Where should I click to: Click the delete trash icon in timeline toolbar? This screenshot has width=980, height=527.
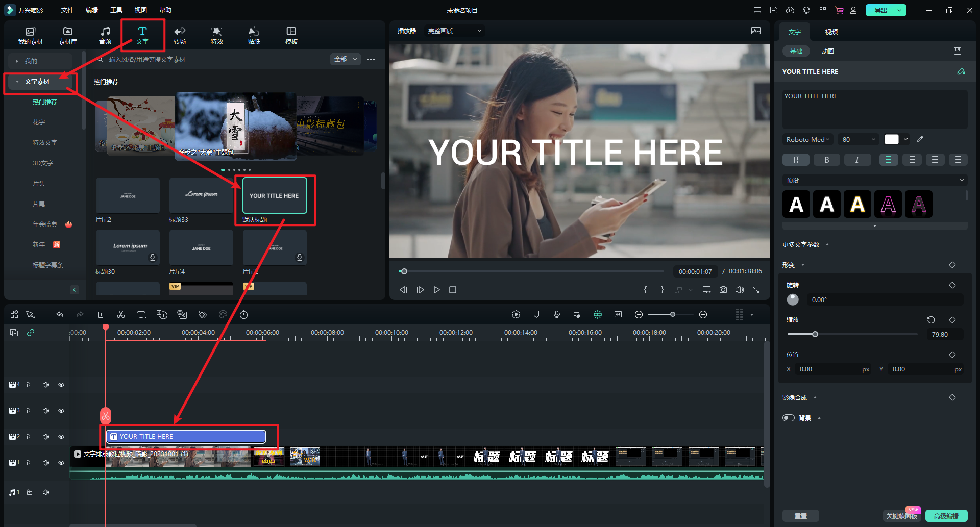coord(101,315)
